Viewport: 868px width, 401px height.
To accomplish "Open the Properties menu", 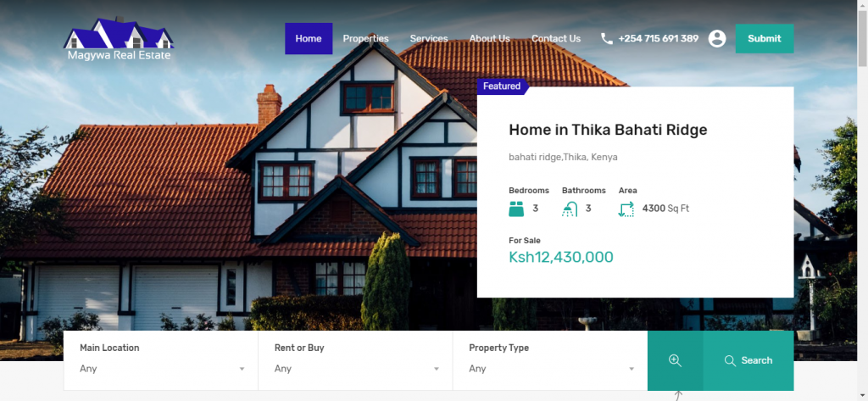I will 365,39.
